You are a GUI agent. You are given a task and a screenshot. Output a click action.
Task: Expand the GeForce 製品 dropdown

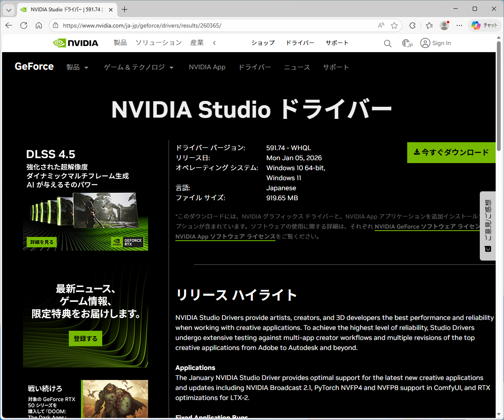[78, 68]
